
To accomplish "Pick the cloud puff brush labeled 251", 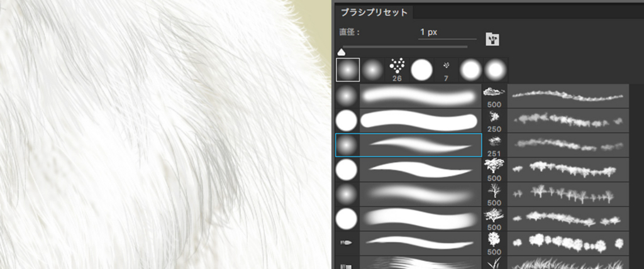I will 556,145.
